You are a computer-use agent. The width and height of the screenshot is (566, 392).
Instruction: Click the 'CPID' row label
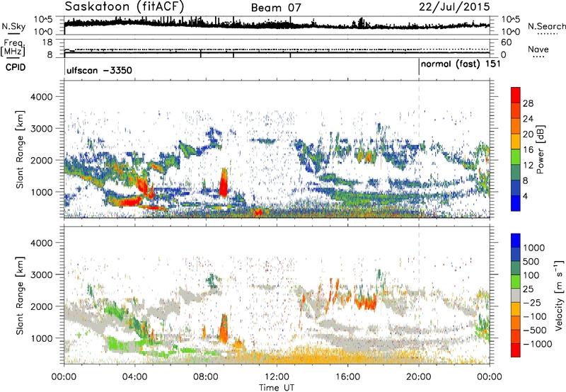16,67
